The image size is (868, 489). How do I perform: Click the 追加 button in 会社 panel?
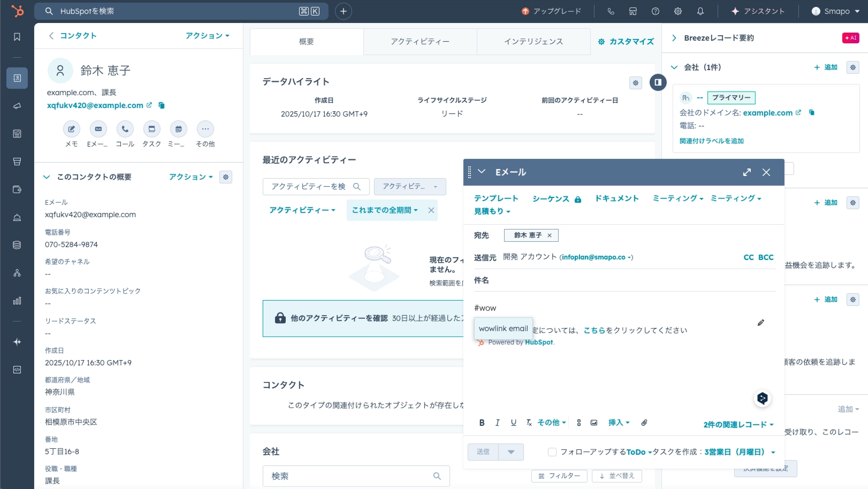826,67
